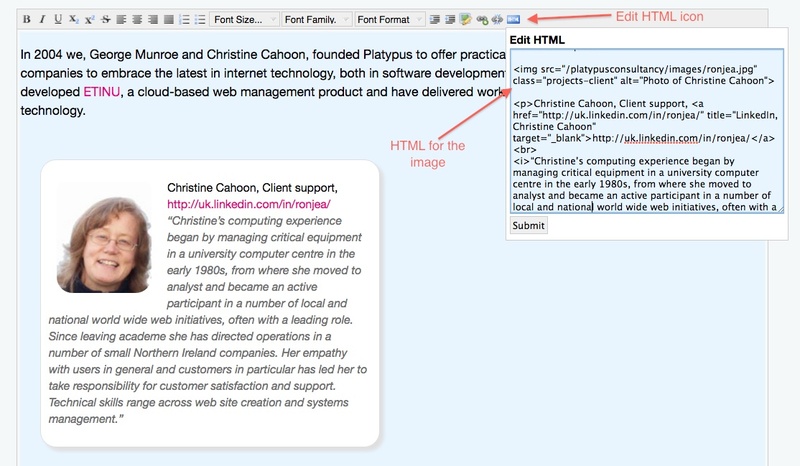Insert a numbered list
800x466 pixels.
click(x=183, y=19)
